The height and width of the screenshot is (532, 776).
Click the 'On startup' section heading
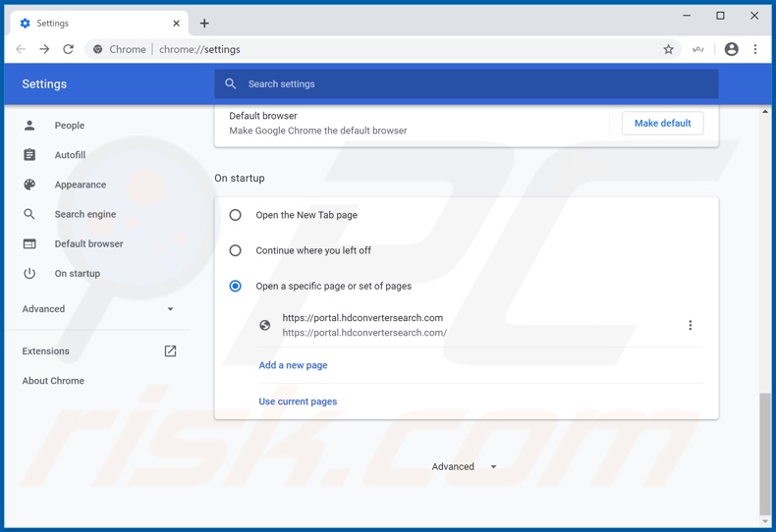[x=240, y=178]
